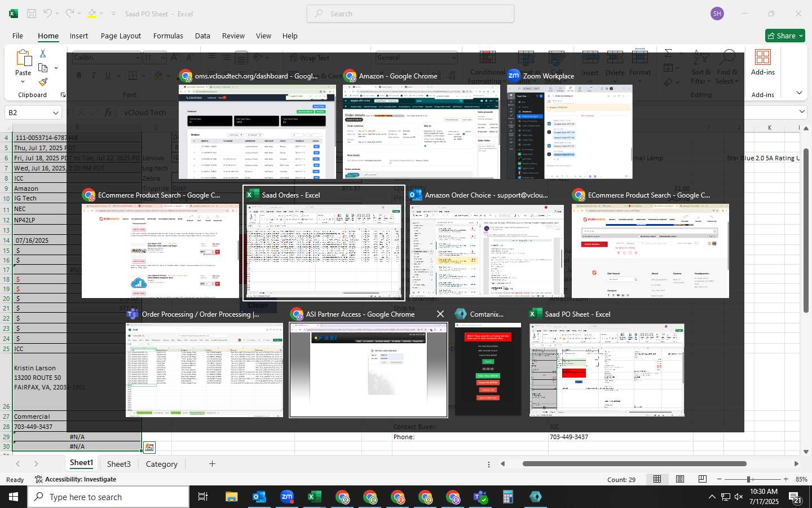Cut the selection with the scissors icon

point(43,53)
